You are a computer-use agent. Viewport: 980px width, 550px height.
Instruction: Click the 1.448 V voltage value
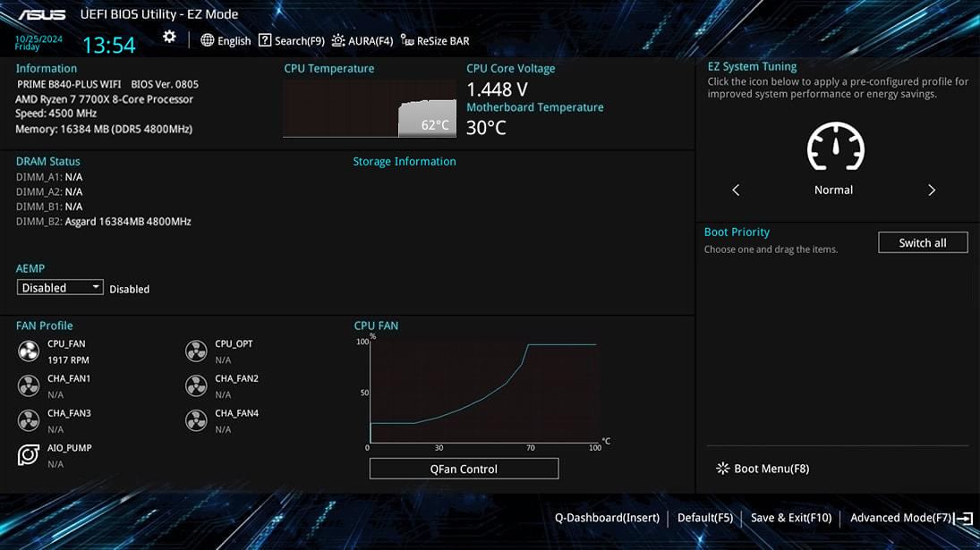(x=497, y=89)
